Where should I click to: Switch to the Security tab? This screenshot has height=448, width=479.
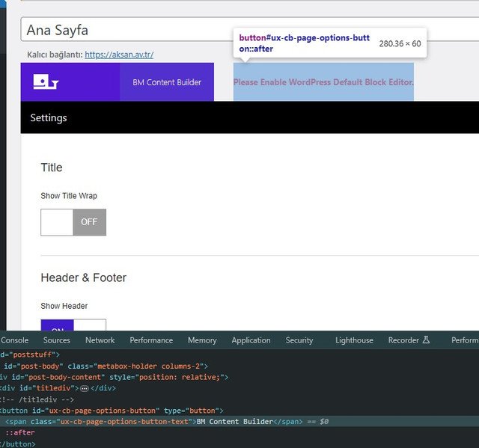point(299,340)
